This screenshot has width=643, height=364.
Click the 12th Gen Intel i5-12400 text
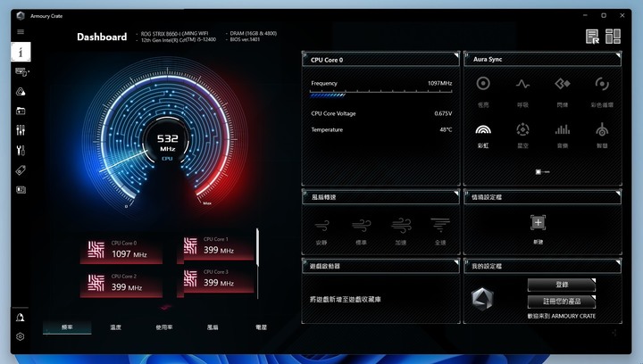click(x=179, y=40)
